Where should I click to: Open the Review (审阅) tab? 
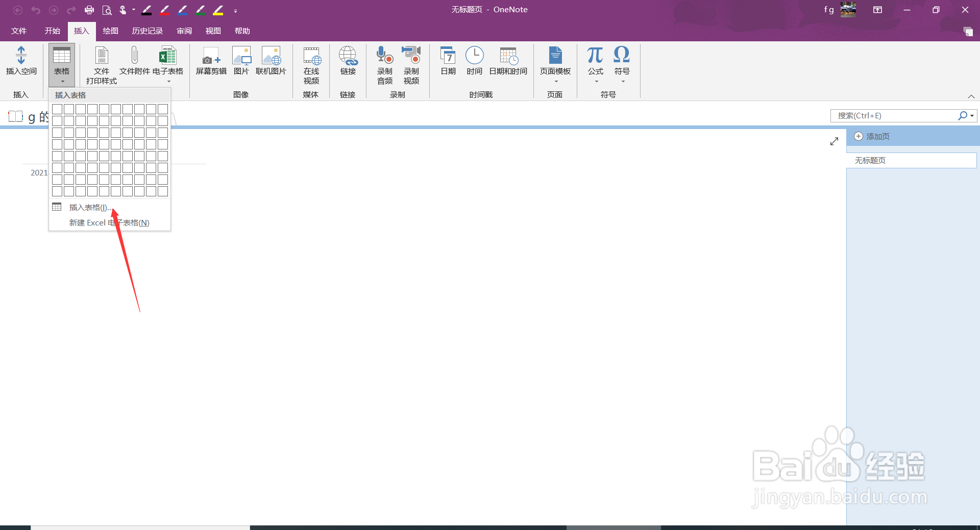184,31
